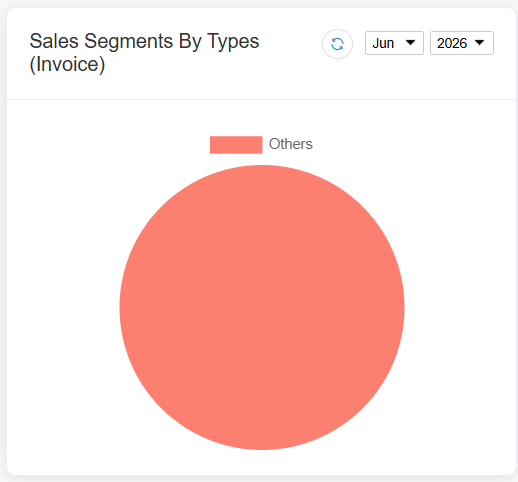Click the salmon rectangle in legend
Screen dimensions: 518x482
click(x=236, y=145)
